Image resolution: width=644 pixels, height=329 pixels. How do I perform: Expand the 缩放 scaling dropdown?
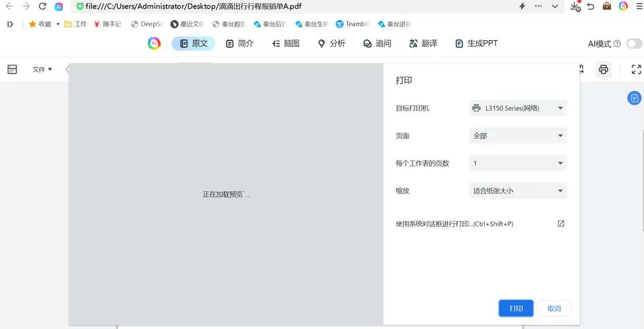click(x=518, y=191)
